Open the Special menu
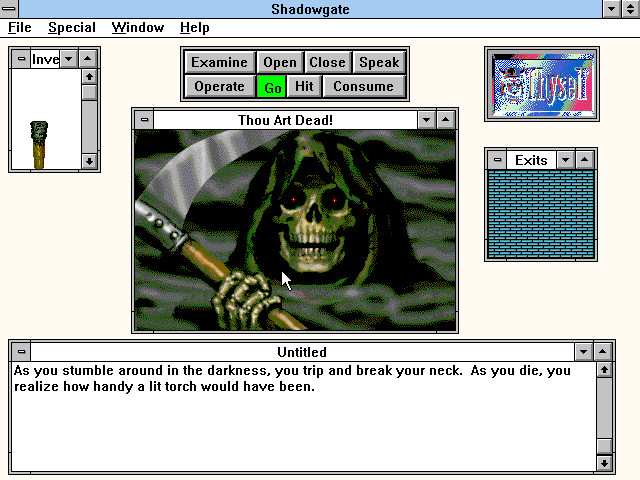 (72, 28)
